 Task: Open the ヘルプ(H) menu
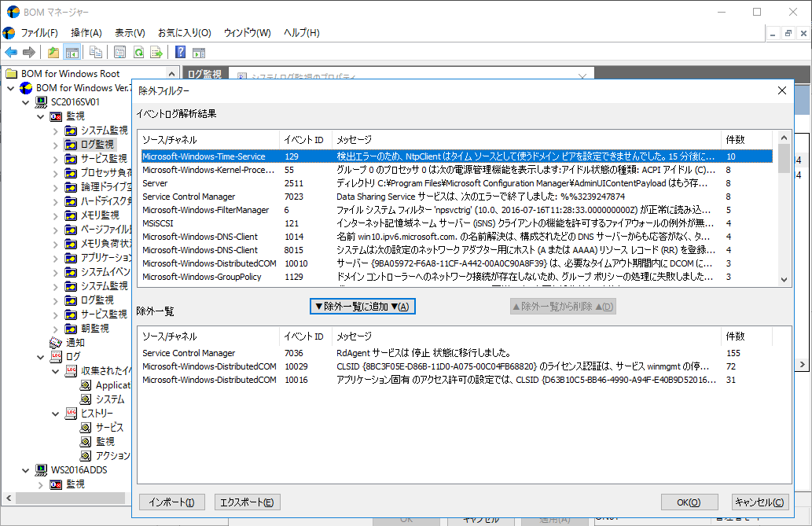pos(302,33)
